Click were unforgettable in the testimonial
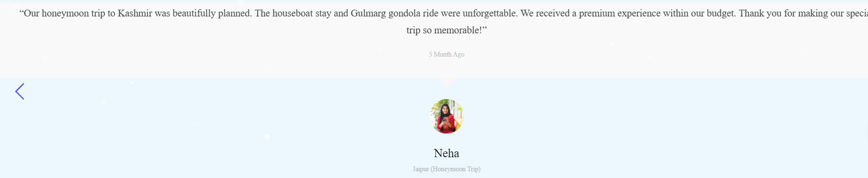 tap(480, 13)
